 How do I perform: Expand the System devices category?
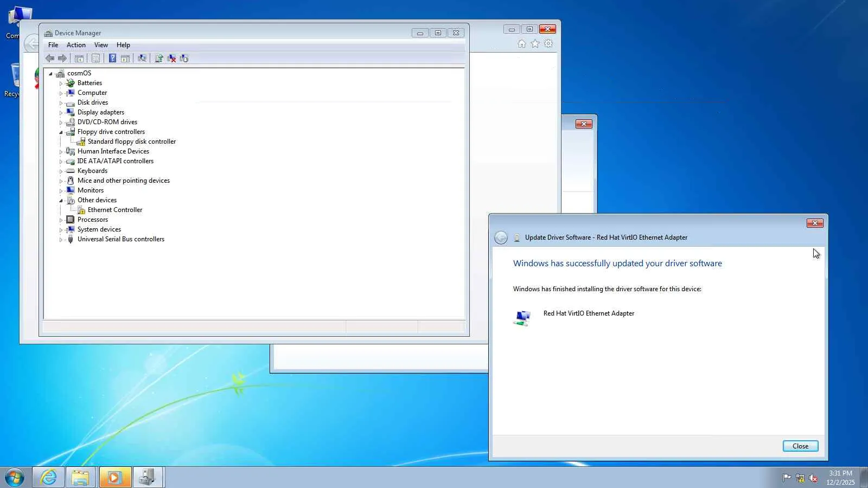[61, 230]
